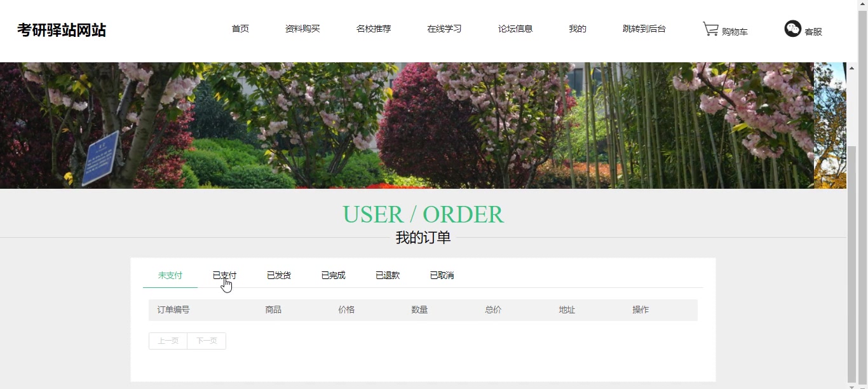Open the 在线学习 online learning section
The height and width of the screenshot is (389, 868).
coord(445,28)
